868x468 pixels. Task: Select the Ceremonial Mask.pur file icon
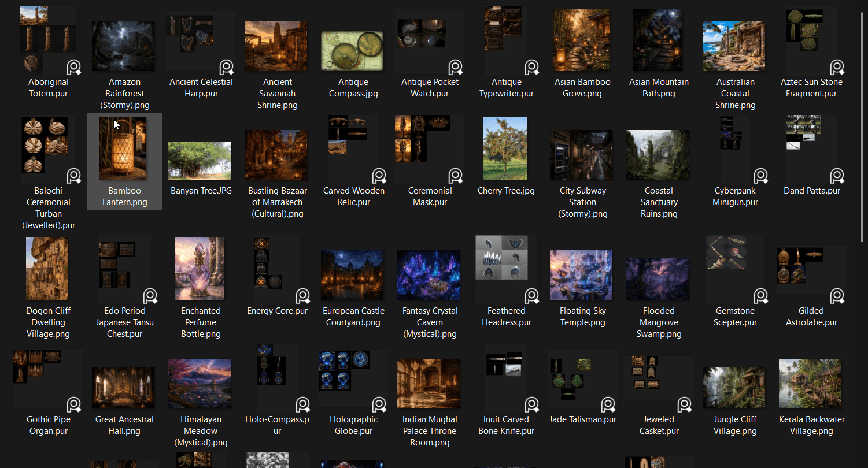[430, 150]
